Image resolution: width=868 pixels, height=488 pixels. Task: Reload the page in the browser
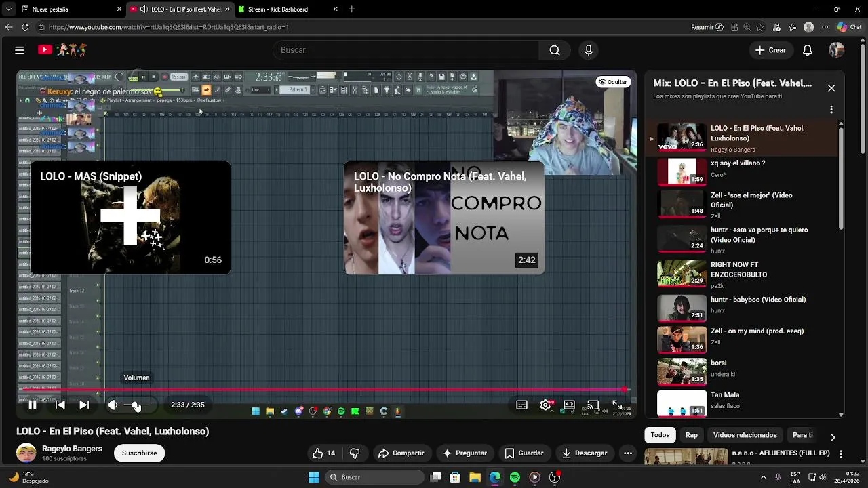point(25,27)
